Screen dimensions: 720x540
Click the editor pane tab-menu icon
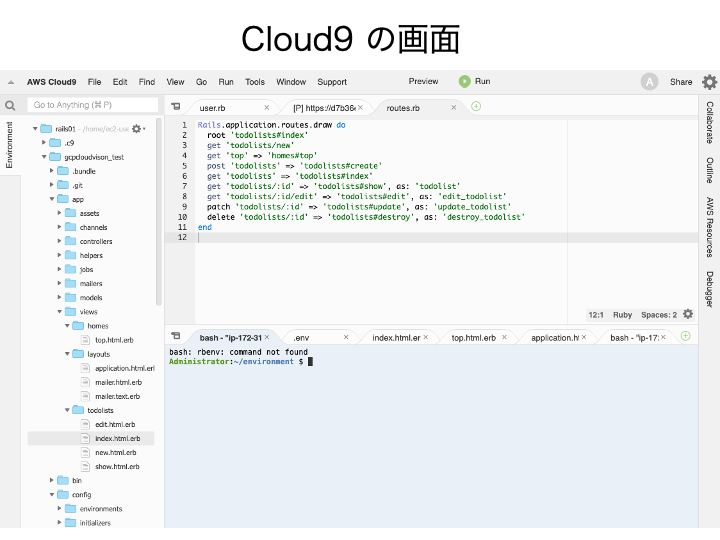coord(175,107)
